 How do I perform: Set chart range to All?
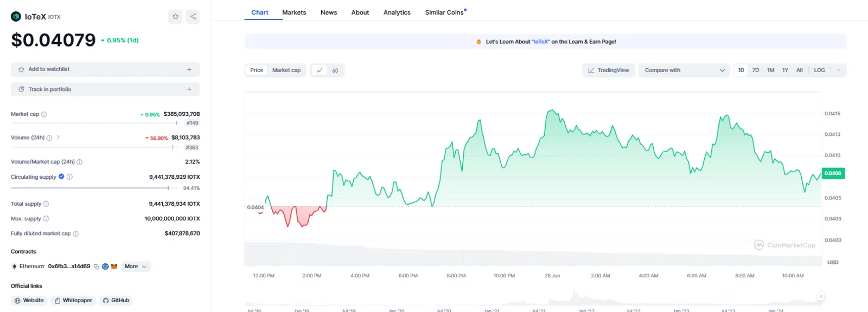pyautogui.click(x=799, y=70)
